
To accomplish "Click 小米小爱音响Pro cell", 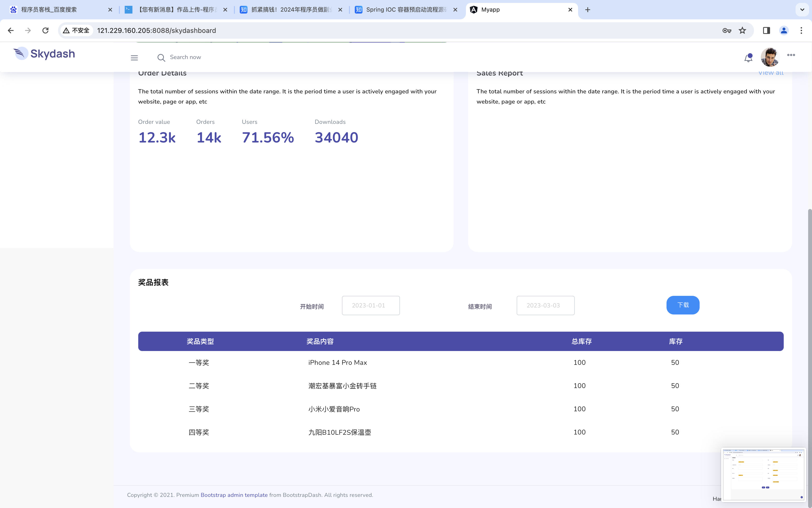I will (334, 409).
